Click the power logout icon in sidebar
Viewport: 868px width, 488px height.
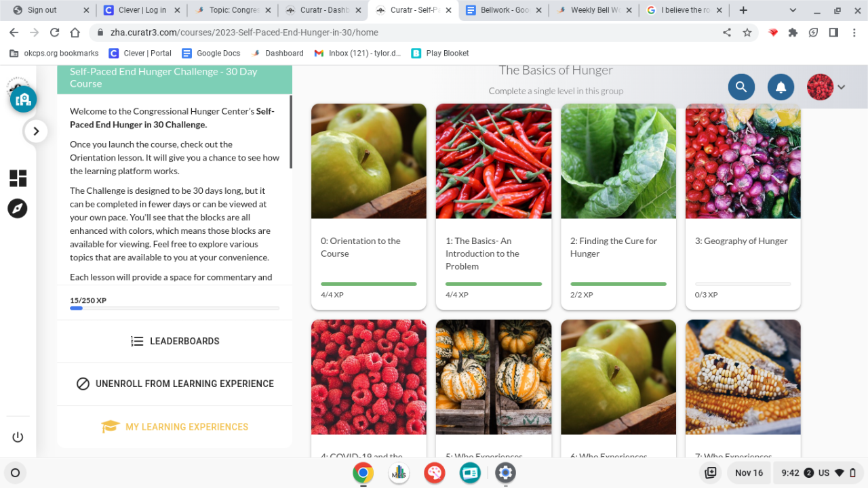tap(18, 437)
